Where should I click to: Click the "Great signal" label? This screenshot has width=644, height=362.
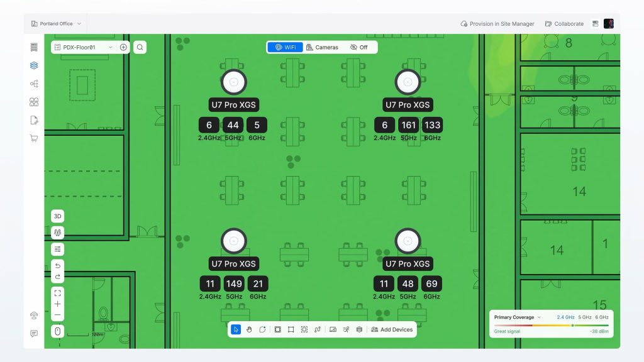pyautogui.click(x=507, y=331)
